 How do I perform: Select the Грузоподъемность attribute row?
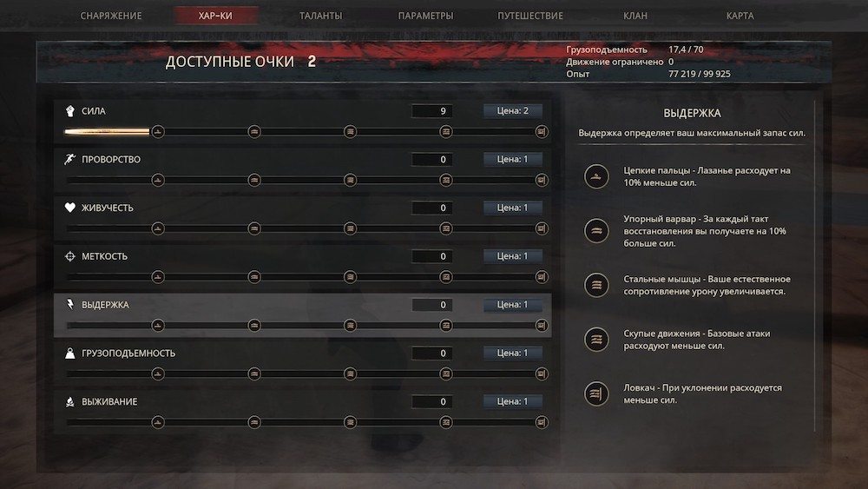point(303,363)
